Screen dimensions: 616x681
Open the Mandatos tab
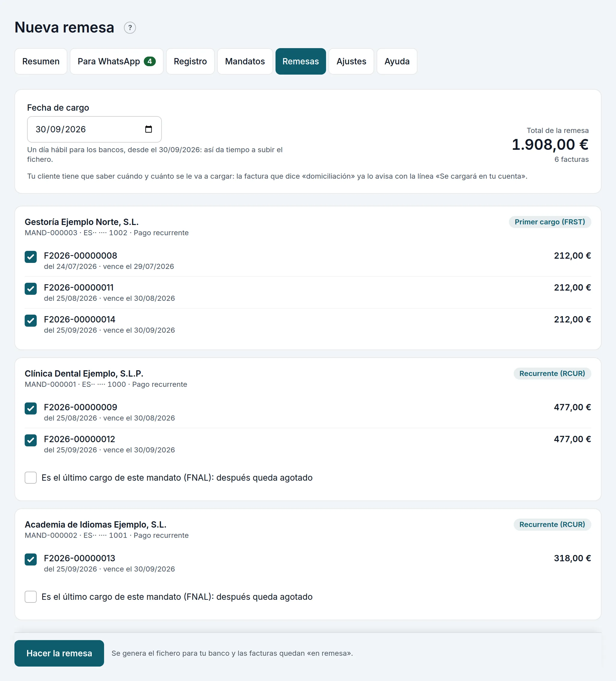(245, 61)
